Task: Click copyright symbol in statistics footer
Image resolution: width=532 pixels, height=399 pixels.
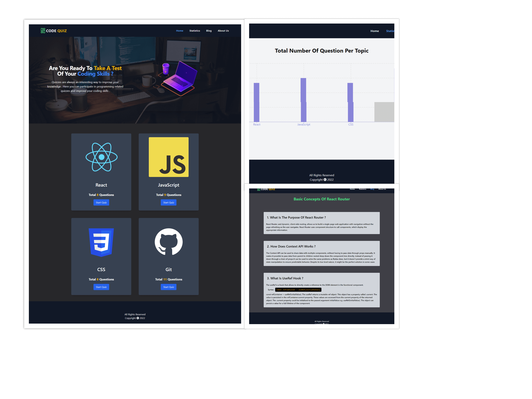Action: (325, 180)
